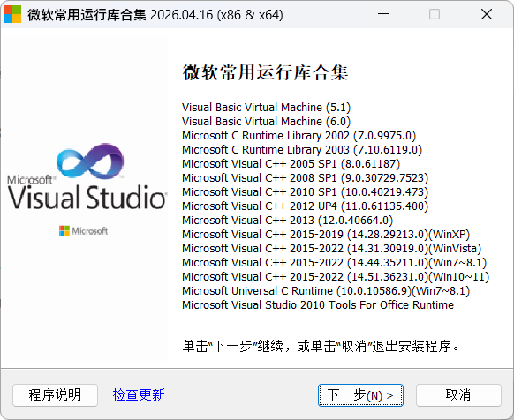Follow the 检查更新 link
The height and width of the screenshot is (420, 514).
click(139, 394)
